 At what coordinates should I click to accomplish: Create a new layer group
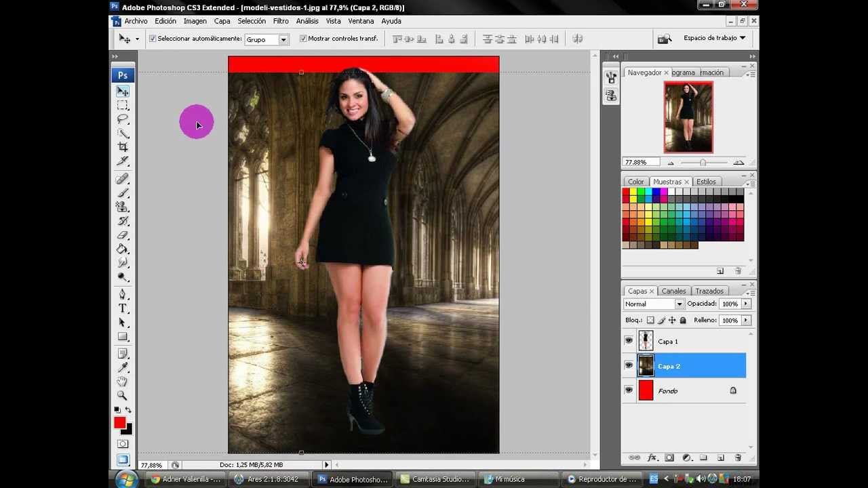click(703, 458)
